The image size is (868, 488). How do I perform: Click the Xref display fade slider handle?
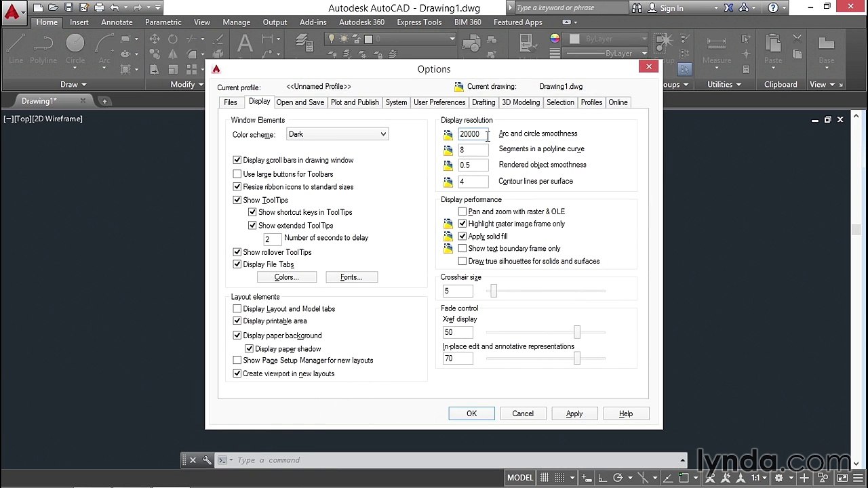(x=577, y=332)
